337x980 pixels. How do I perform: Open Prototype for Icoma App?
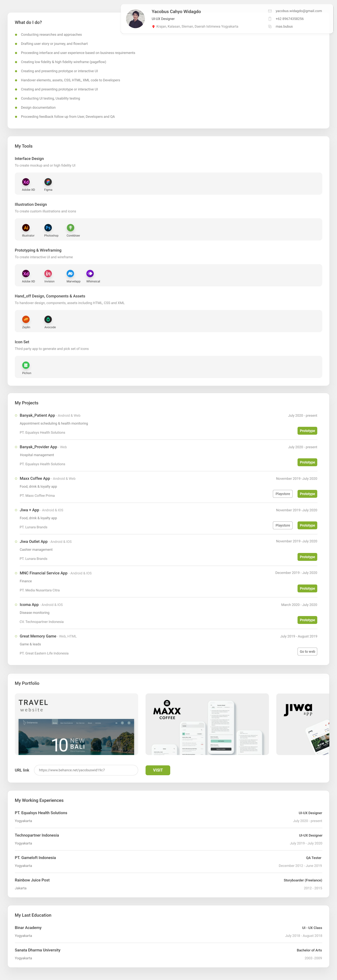pos(307,620)
